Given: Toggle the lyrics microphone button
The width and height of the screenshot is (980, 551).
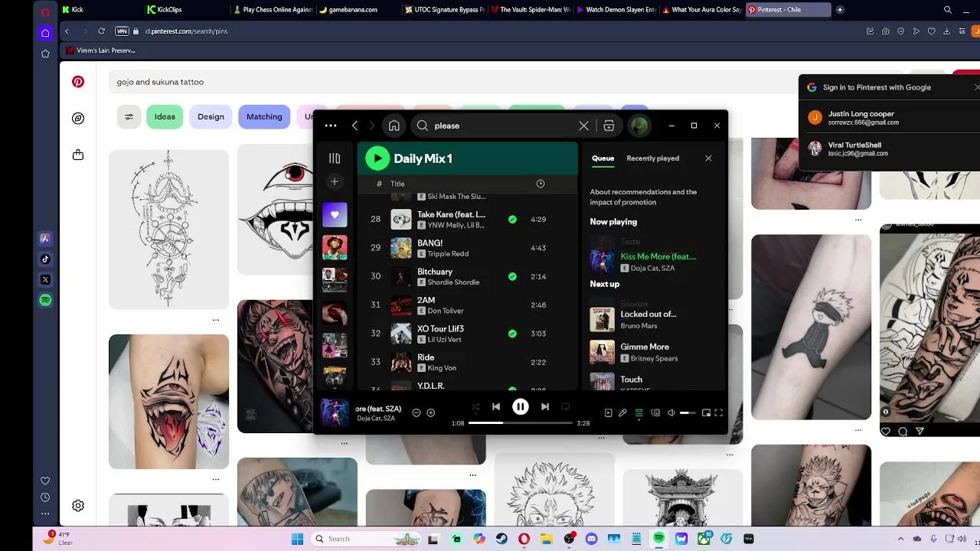Looking at the screenshot, I should click(x=623, y=413).
